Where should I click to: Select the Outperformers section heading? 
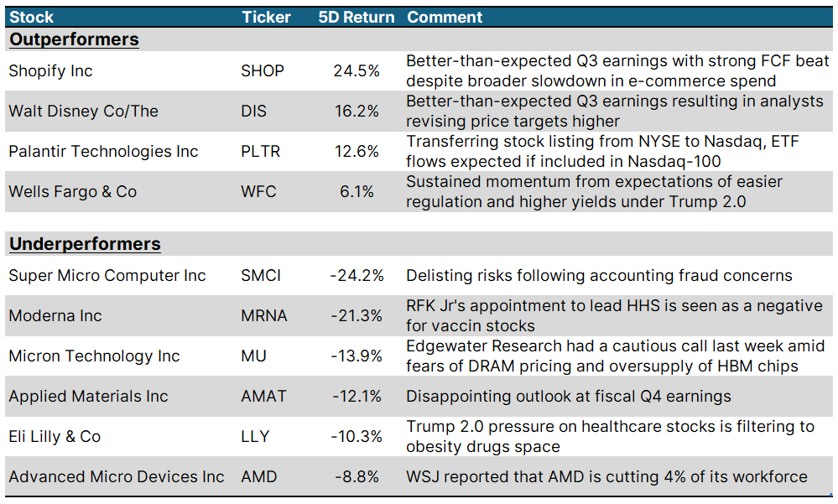74,39
